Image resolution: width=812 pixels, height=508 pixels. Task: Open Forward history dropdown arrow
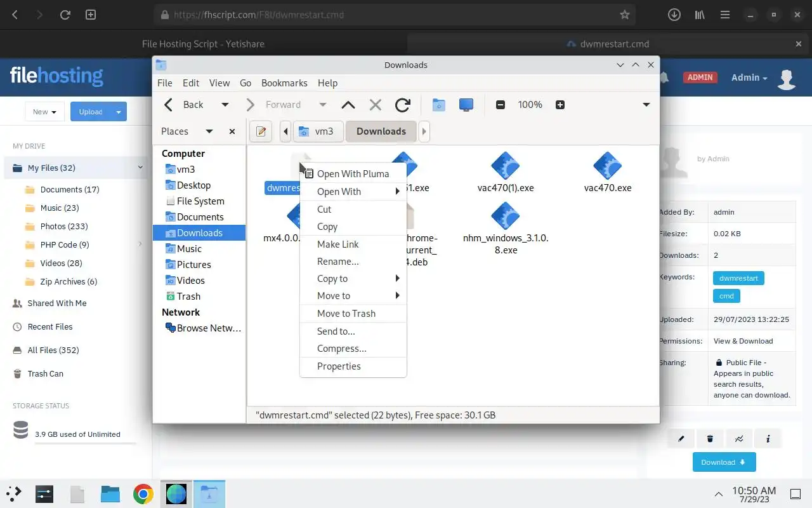point(322,105)
